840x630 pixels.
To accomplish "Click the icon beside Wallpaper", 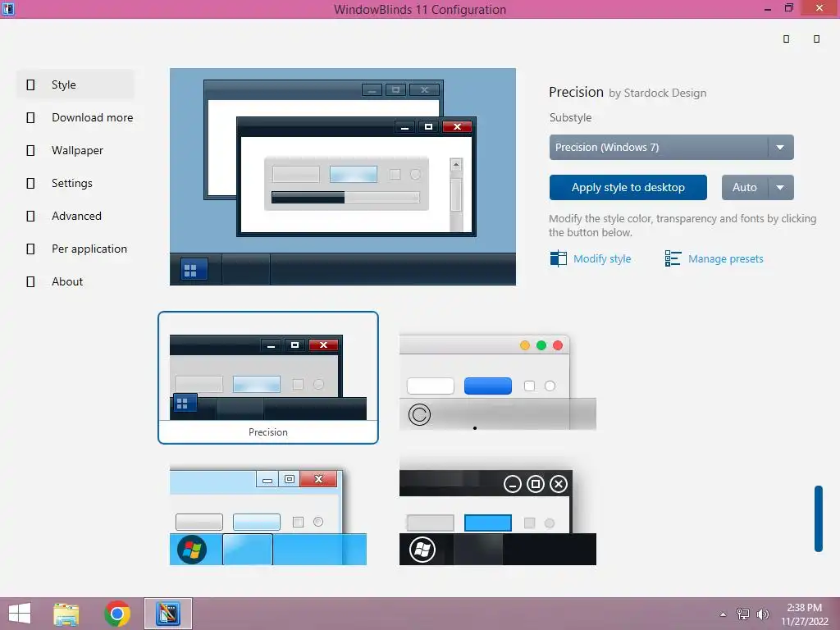I will (x=30, y=151).
